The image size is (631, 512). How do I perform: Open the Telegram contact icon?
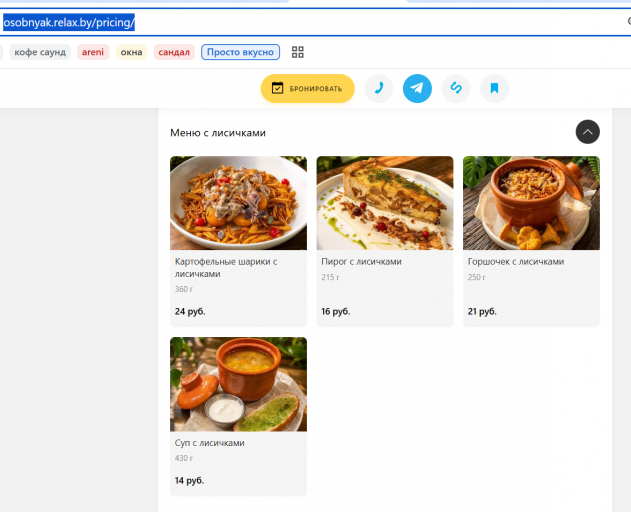click(417, 88)
